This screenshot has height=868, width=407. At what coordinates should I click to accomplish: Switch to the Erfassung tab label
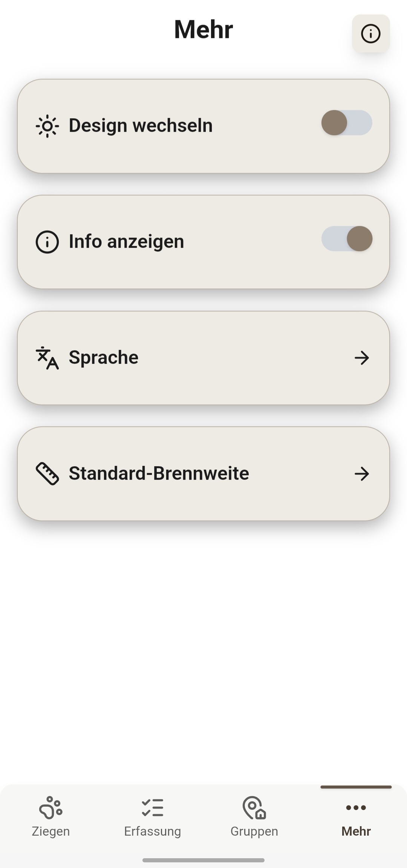click(x=153, y=831)
